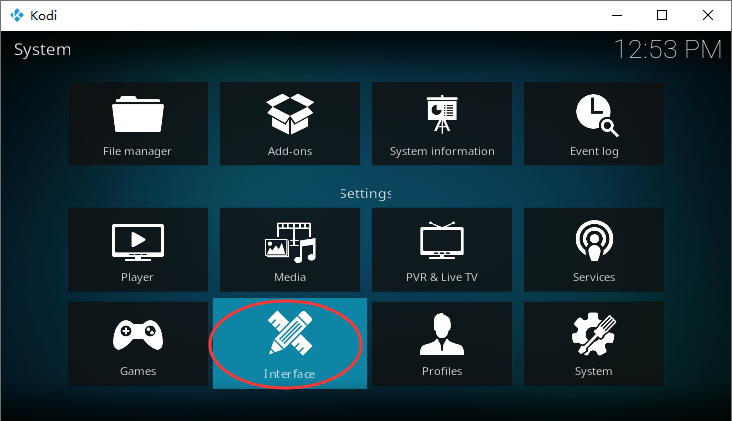Open the Event log tile
Viewport: 732px width, 421px height.
[594, 124]
